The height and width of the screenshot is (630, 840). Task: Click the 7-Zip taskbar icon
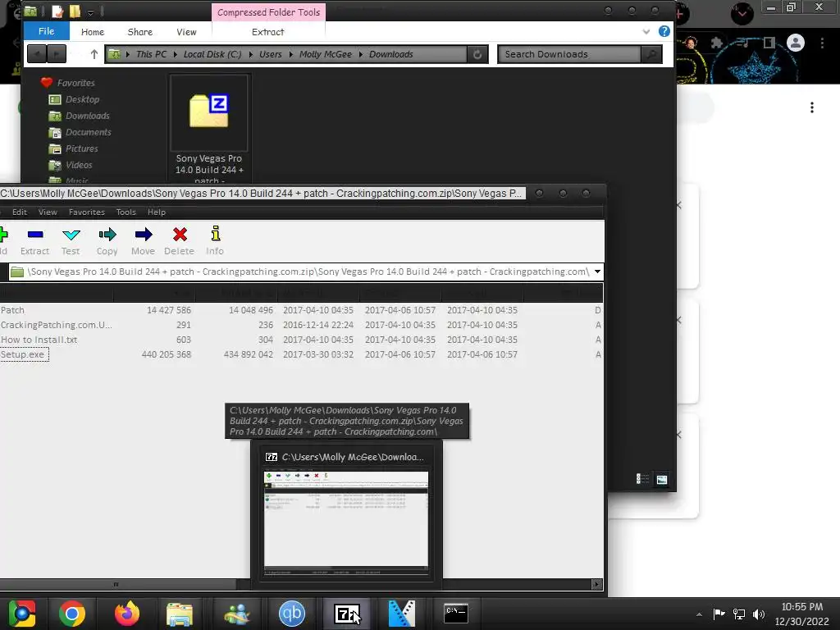[347, 614]
